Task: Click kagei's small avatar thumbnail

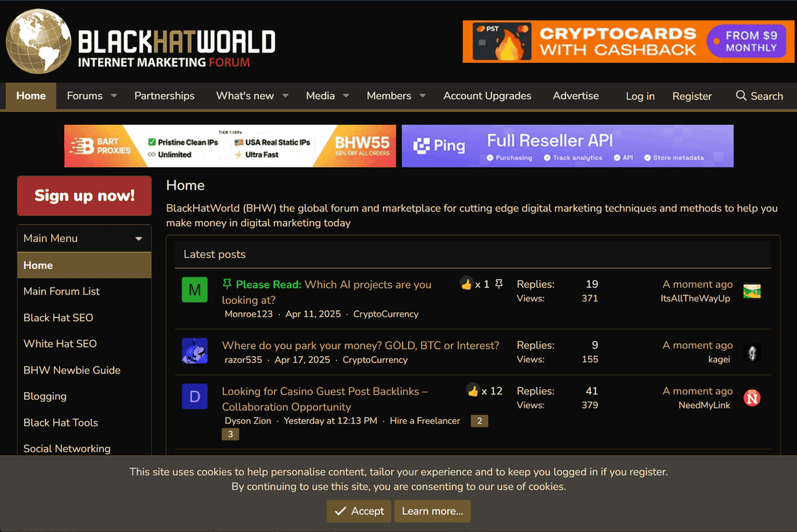Action: click(752, 353)
